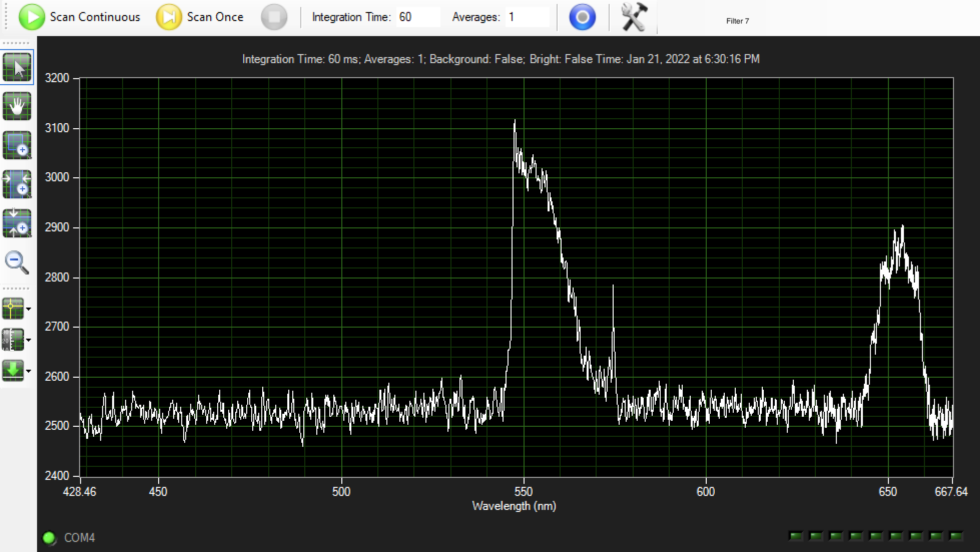Click the graph scale ruler icon

point(13,340)
